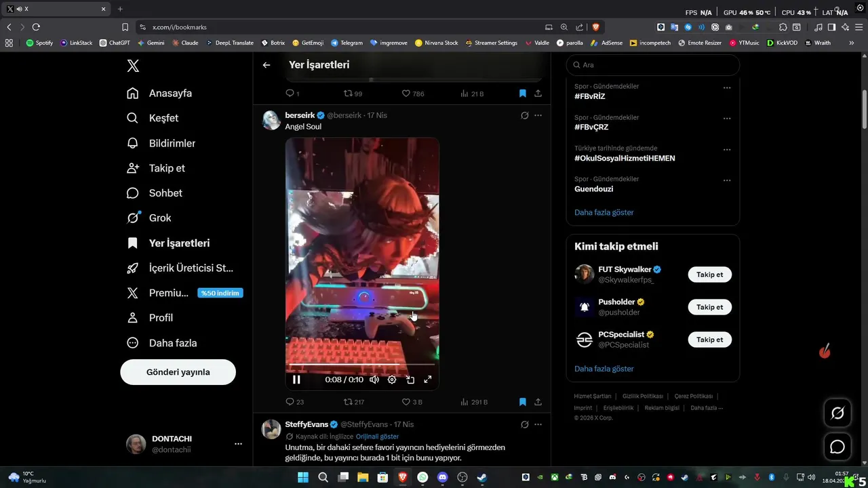This screenshot has width=868, height=488.
Task: Reply to berseirk's post (23 comments)
Action: [x=294, y=402]
